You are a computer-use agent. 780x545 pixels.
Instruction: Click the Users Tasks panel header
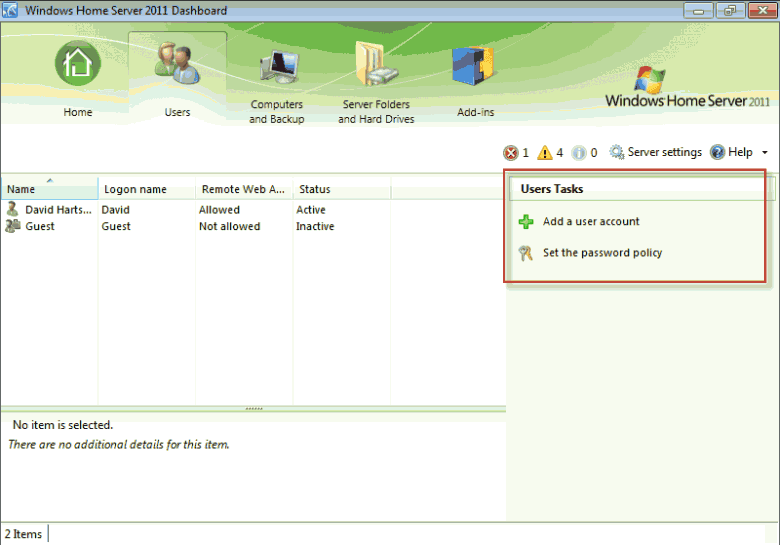tap(552, 189)
